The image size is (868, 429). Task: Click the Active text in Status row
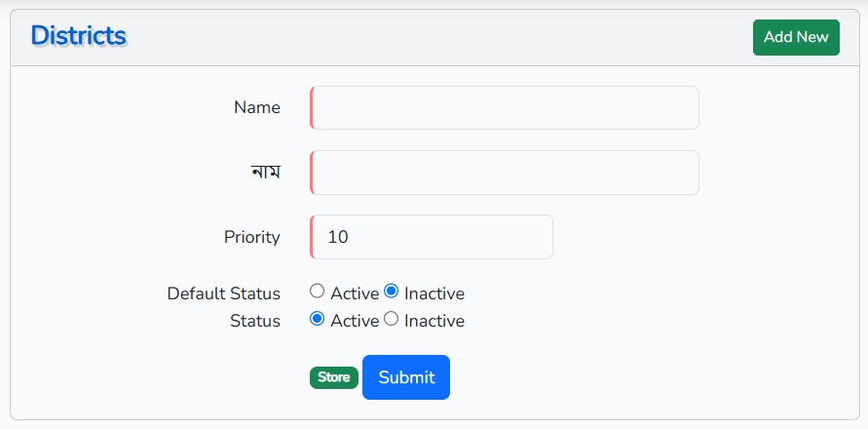[x=355, y=321]
